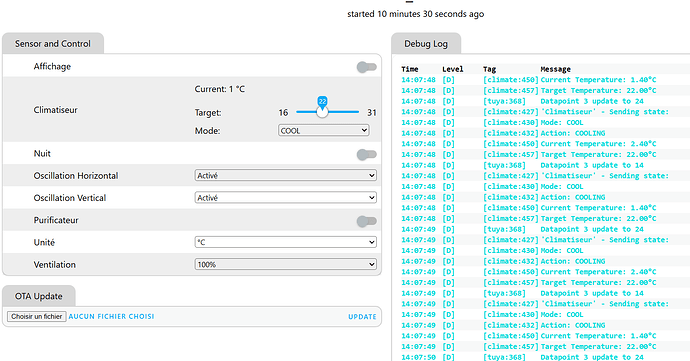The width and height of the screenshot is (690, 361).
Task: Select the Sensor and Control tab
Action: (x=53, y=44)
